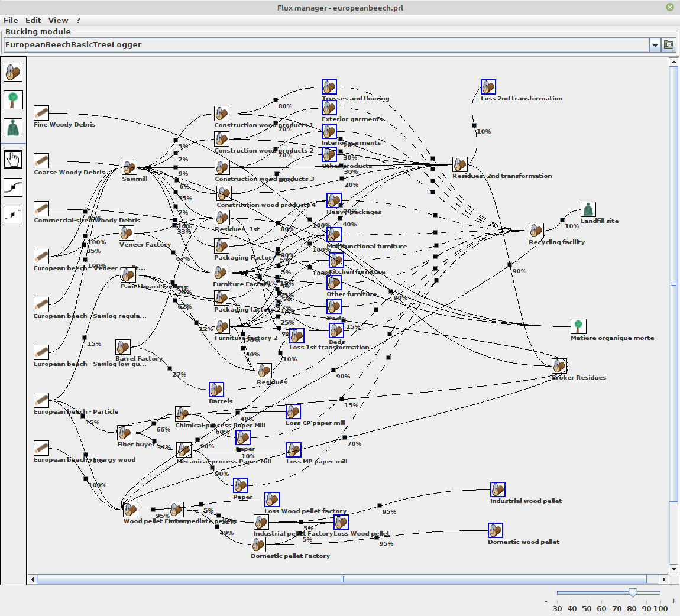Activate the solid link drawing tool
This screenshot has height=616, width=680.
coord(13,187)
